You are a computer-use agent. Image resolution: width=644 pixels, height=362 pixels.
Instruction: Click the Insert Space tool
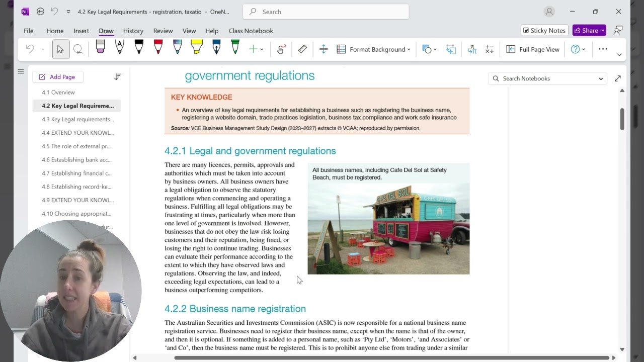(x=324, y=49)
